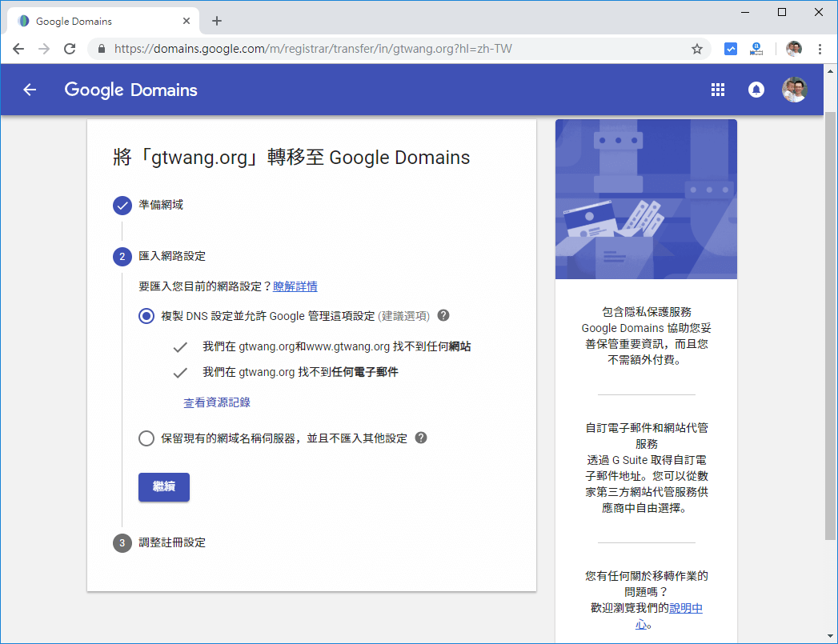Open the 瞭解詳情 link

(295, 286)
